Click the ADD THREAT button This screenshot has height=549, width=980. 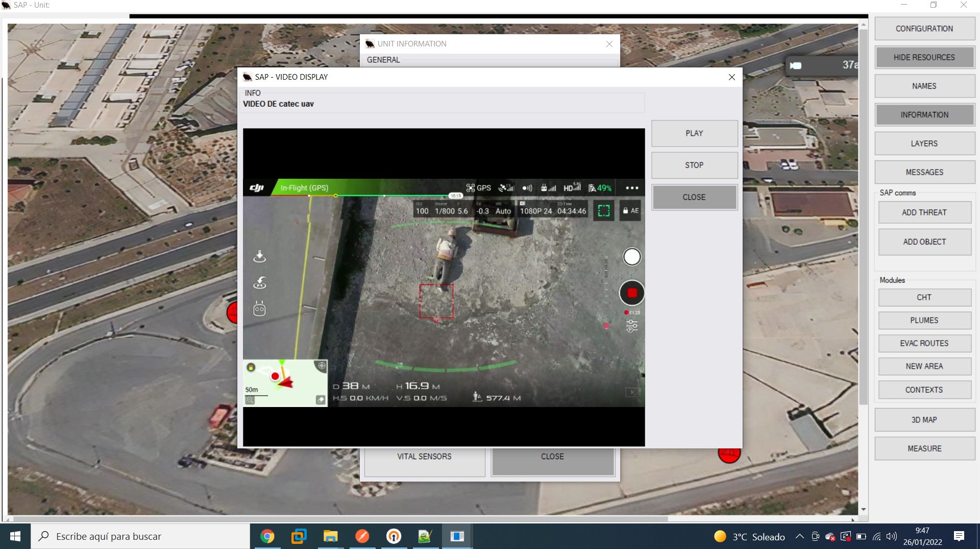click(x=924, y=212)
